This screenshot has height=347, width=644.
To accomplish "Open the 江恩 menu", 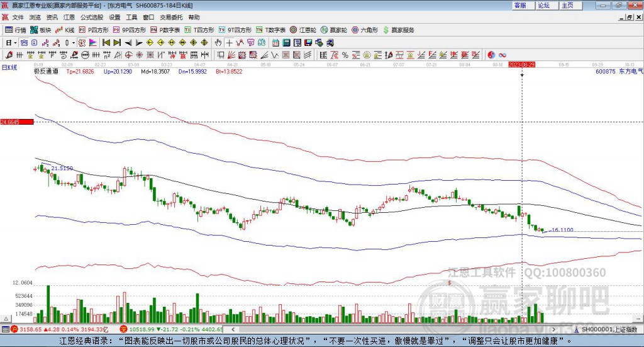I will click(x=69, y=17).
